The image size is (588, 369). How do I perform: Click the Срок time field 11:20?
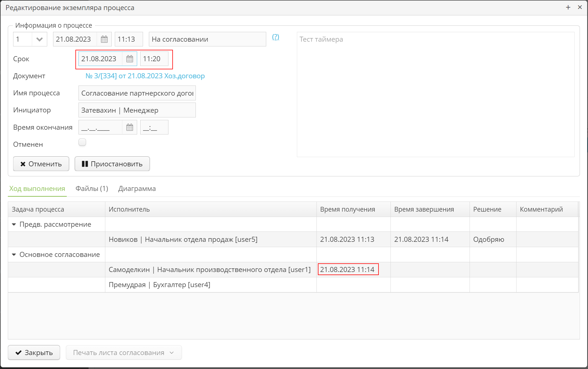click(x=154, y=59)
